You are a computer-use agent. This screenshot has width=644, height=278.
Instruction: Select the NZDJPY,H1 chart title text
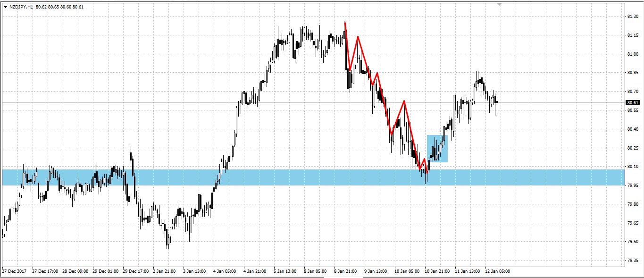(21, 7)
